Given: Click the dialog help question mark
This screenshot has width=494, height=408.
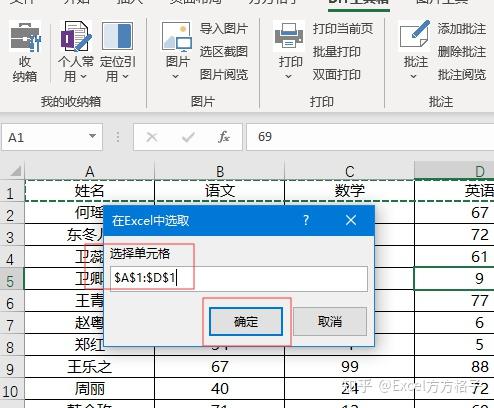Looking at the screenshot, I should 306,220.
